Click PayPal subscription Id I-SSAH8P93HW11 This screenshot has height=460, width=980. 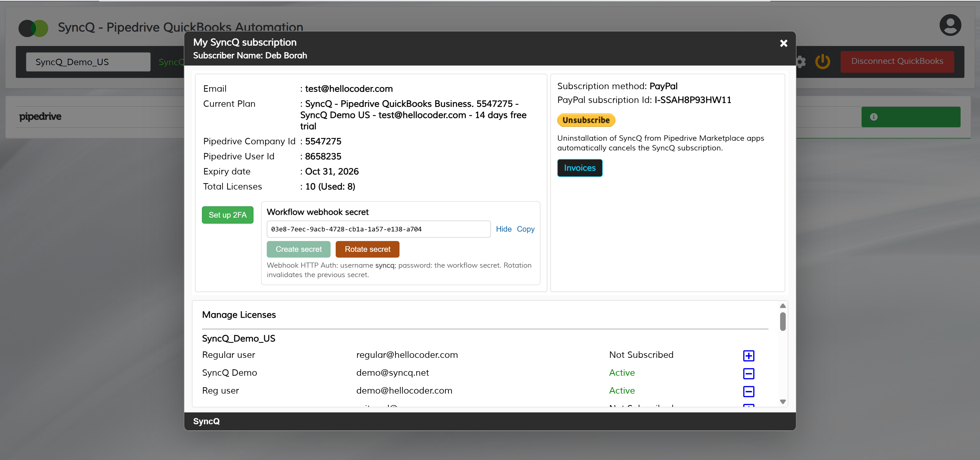(692, 100)
